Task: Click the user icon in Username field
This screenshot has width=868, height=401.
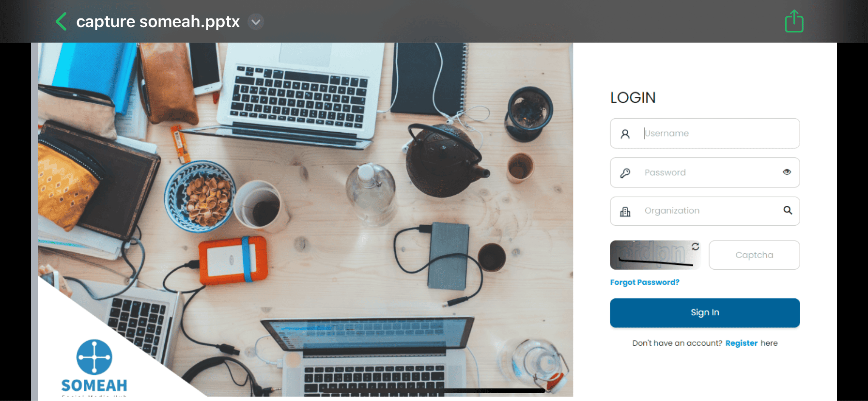Action: click(x=625, y=134)
